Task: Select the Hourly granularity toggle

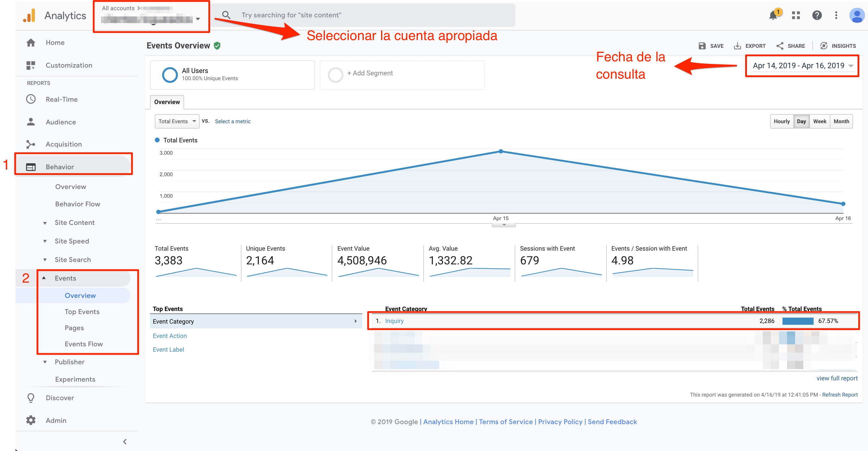Action: coord(781,121)
